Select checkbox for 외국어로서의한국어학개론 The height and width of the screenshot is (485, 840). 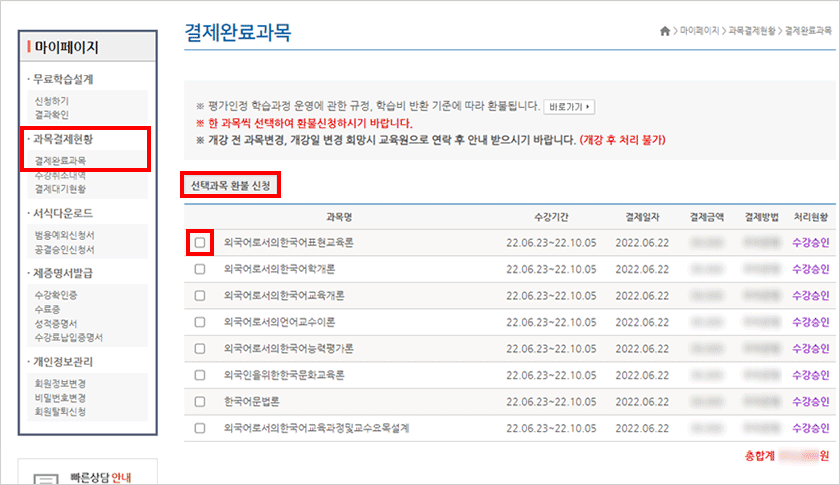tap(200, 269)
